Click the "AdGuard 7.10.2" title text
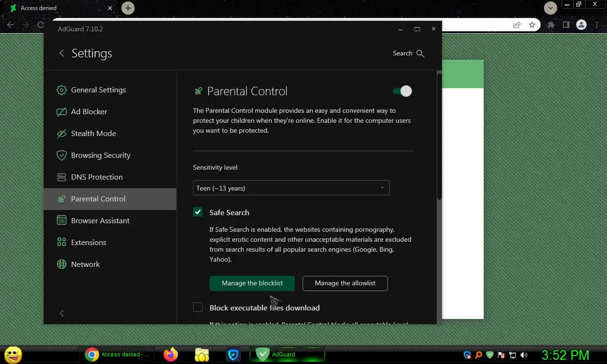Screen dimensions: 607x364 (80, 29)
